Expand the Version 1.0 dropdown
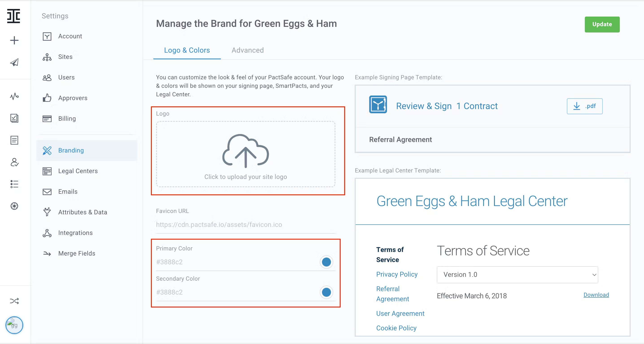 [x=517, y=275]
